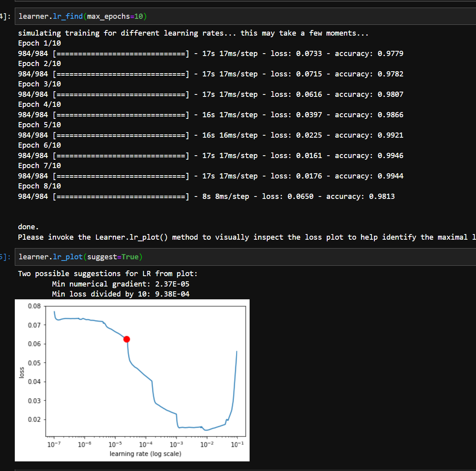Screen dimensions: 476x471
Task: Click the 'Please invoke the Learner.lr_plot()' message
Action: (x=247, y=237)
